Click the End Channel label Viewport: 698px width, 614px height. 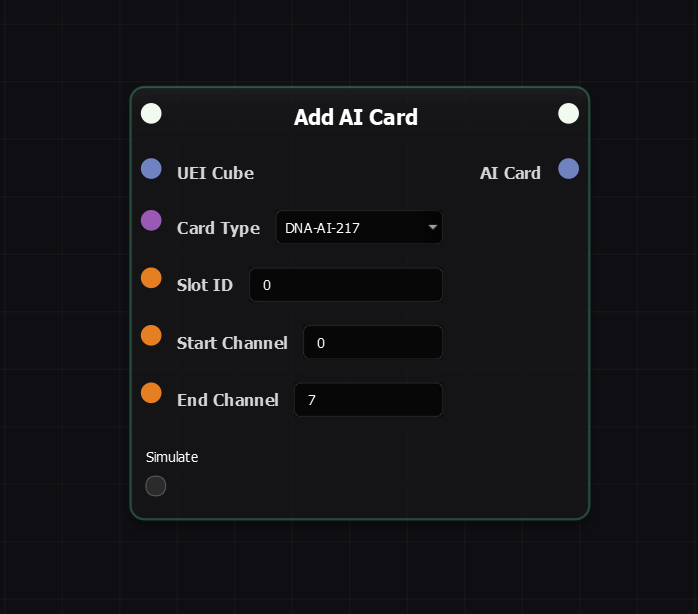[227, 400]
